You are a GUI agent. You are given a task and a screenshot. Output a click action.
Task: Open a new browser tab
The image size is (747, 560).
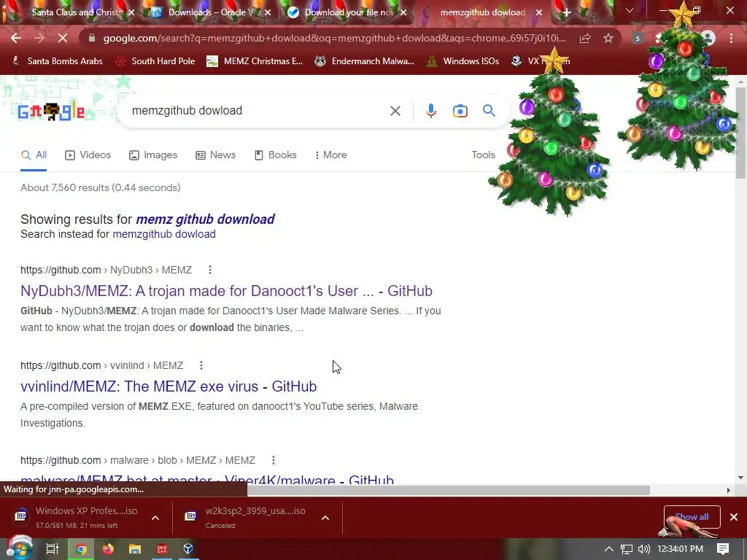[566, 13]
